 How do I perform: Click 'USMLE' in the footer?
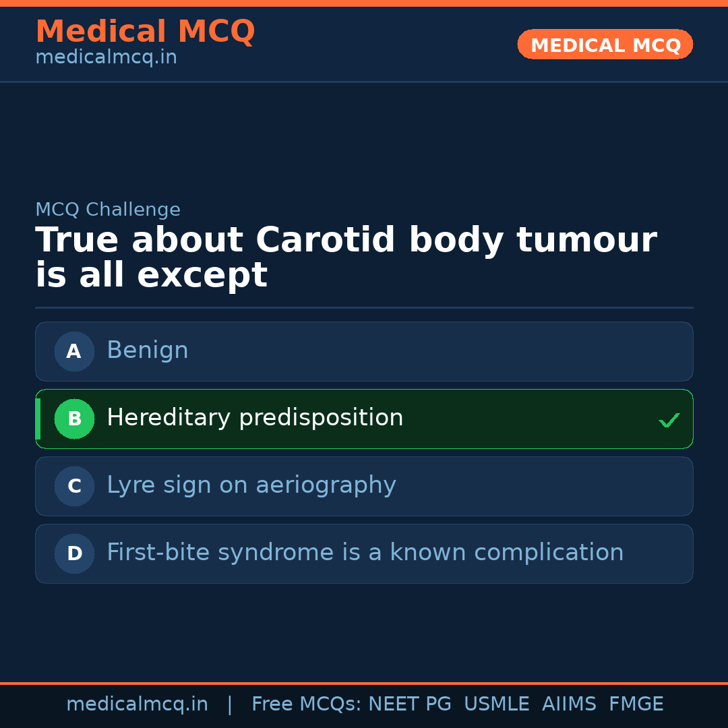click(x=496, y=704)
